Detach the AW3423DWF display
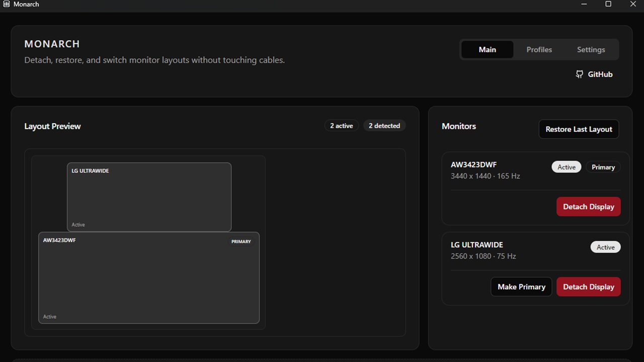Screen dimensions: 644x362 point(588,207)
